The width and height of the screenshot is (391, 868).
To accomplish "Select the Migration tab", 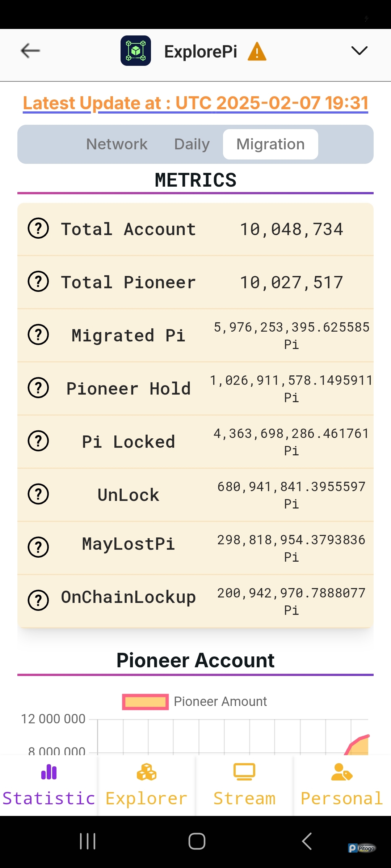I will [x=270, y=144].
